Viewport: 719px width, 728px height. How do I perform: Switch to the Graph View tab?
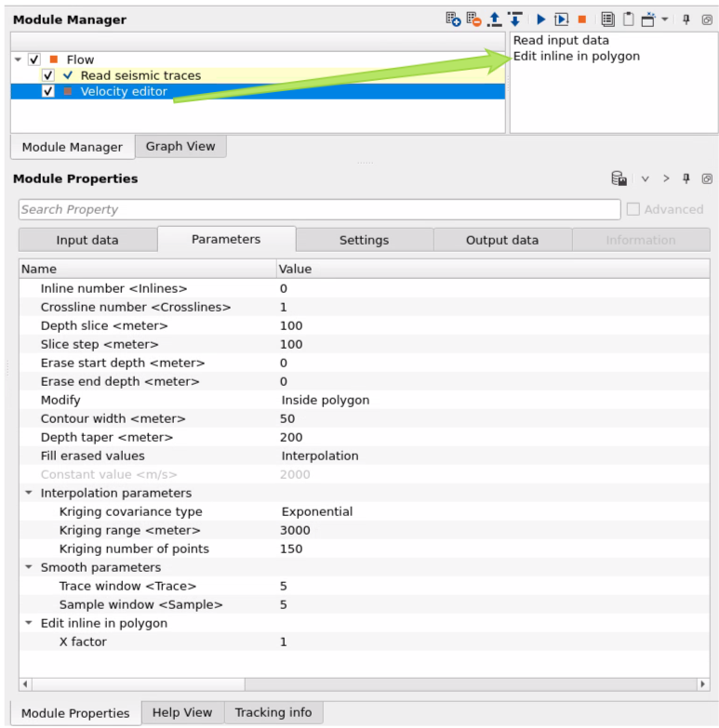coord(180,146)
